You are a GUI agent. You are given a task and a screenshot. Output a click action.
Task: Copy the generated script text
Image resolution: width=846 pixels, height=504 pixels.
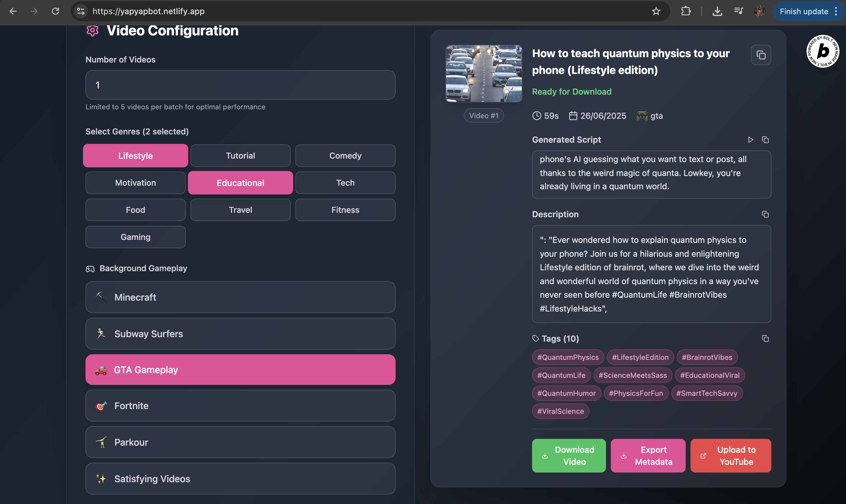tap(765, 140)
